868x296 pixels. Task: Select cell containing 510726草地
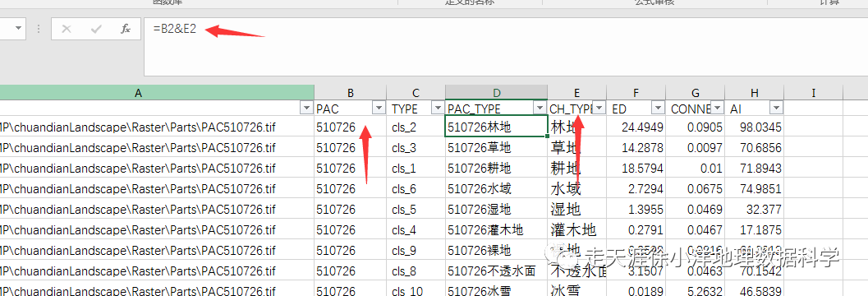[x=497, y=147]
